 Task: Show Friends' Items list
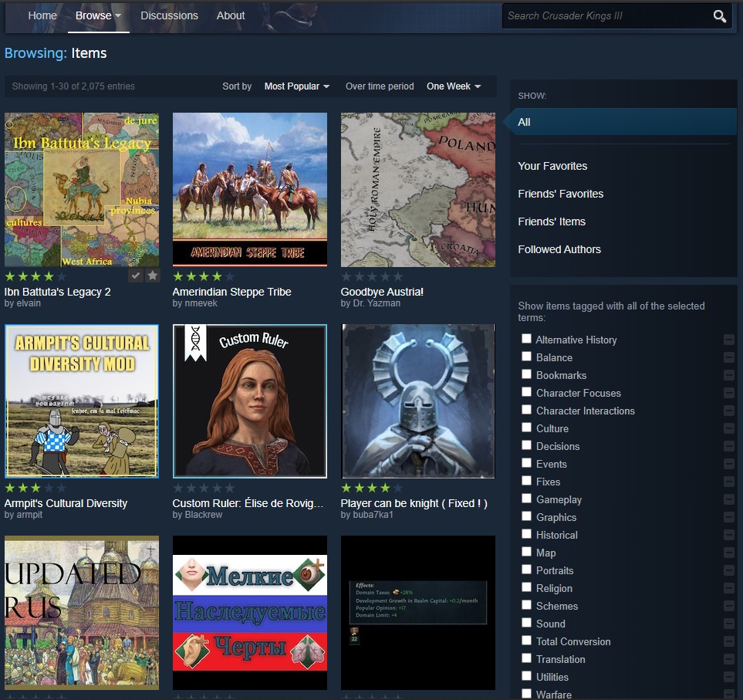552,221
